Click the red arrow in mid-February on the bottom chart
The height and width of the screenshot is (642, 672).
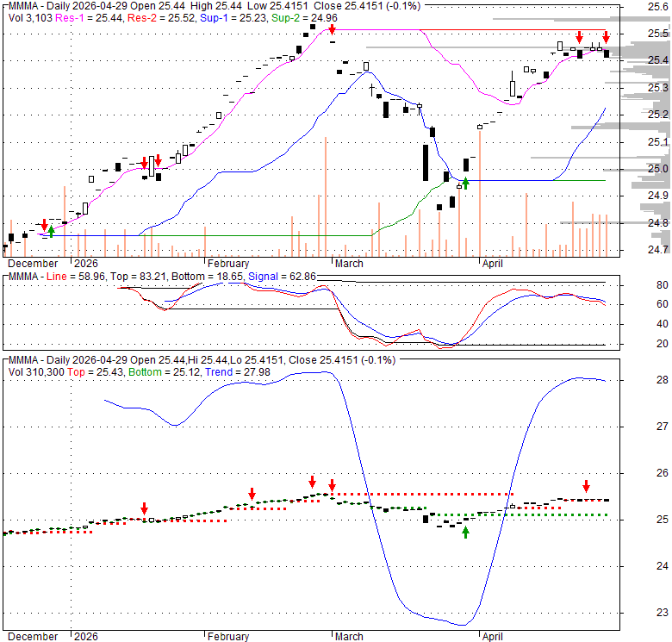252,494
